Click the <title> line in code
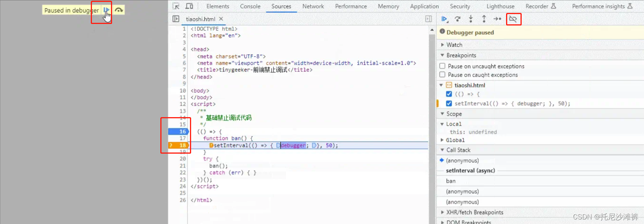 255,70
